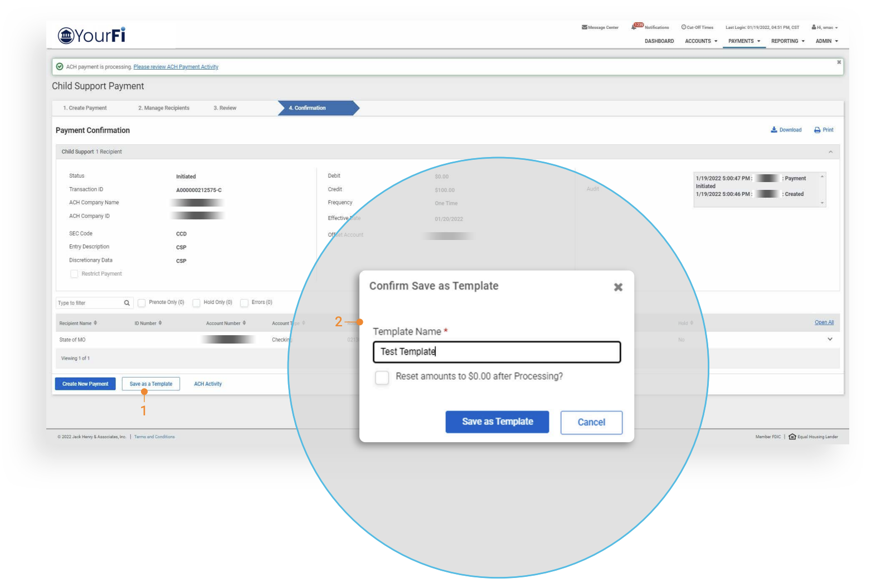
Task: Open the Payments dropdown menu
Action: pyautogui.click(x=744, y=41)
